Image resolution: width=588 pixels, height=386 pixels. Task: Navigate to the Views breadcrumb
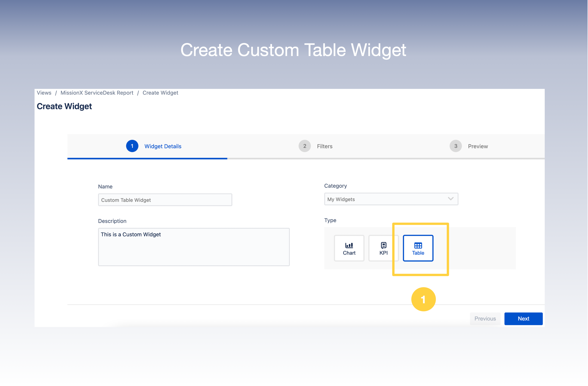pyautogui.click(x=44, y=93)
